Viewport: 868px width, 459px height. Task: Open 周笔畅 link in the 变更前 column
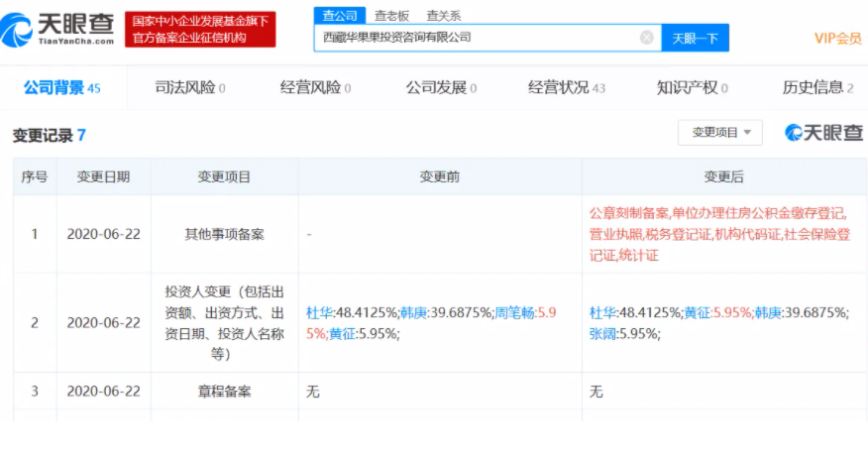click(515, 313)
